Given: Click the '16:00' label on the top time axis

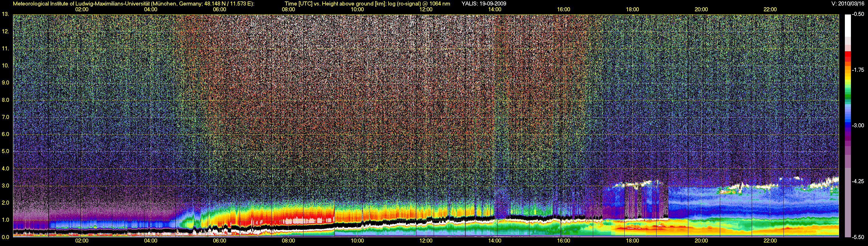Looking at the screenshot, I should 564,10.
